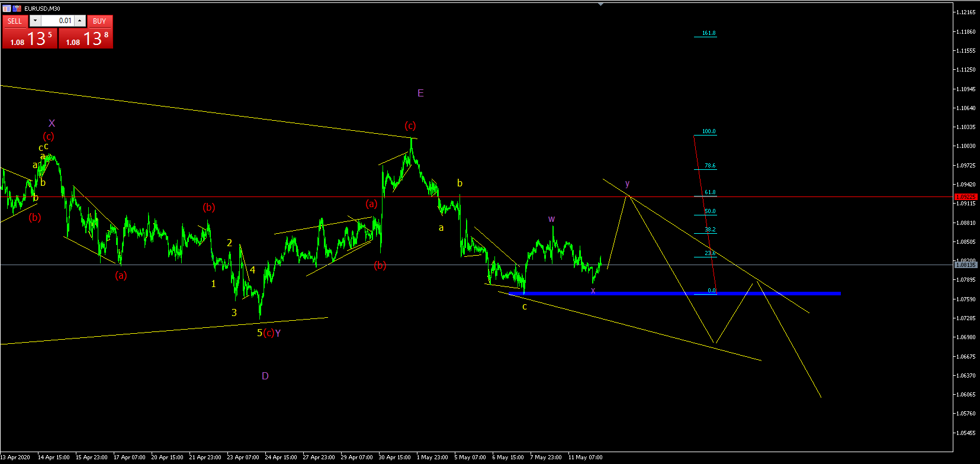The width and height of the screenshot is (980, 464).
Task: Click the 1.08138 buy price tile
Action: pos(86,38)
